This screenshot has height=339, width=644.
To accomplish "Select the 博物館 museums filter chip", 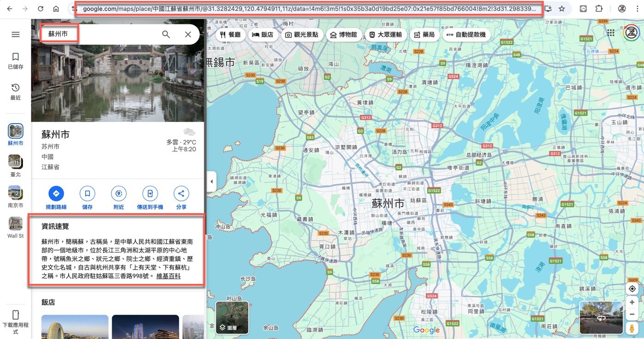I will 344,35.
